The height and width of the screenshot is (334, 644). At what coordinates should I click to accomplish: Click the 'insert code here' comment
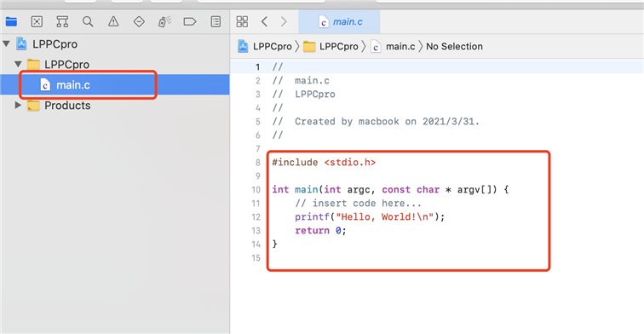[358, 203]
